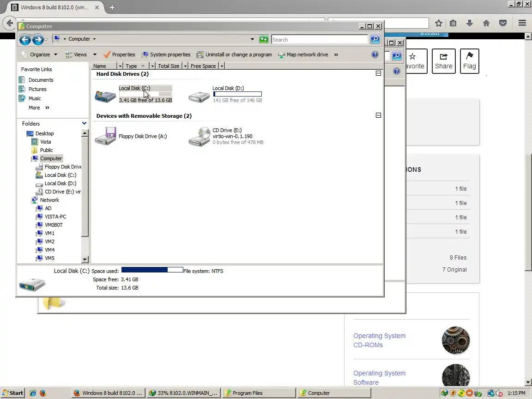Open Documents favorite link
532x399 pixels.
click(41, 80)
